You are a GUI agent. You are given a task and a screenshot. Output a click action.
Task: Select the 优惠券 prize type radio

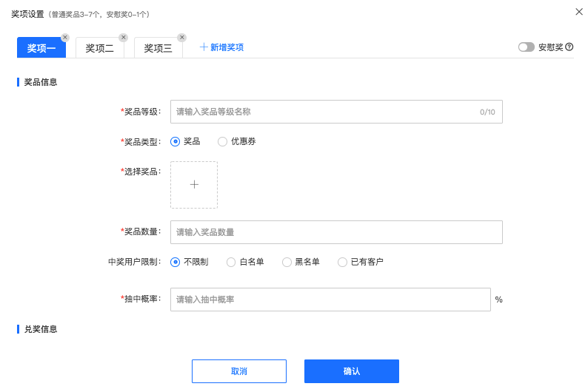pyautogui.click(x=222, y=141)
